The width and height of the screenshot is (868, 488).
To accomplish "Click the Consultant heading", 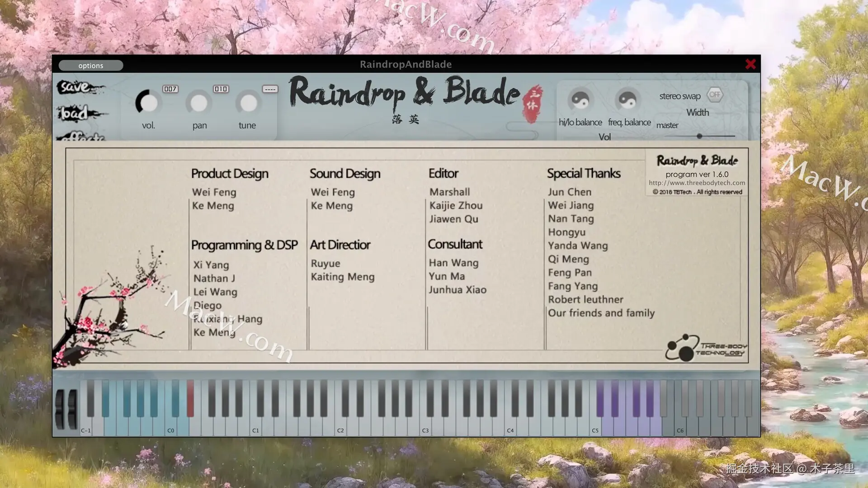I will (x=455, y=244).
